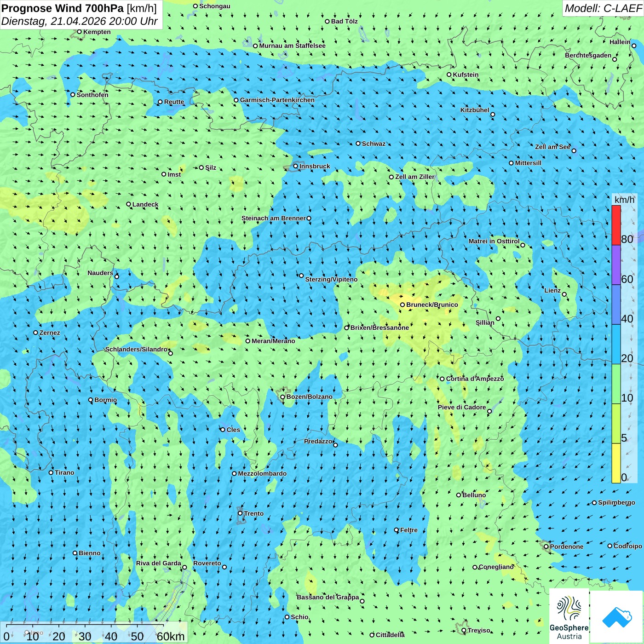644x644 pixels.
Task: Click the Pieve di Cadore label
Action: [462, 407]
